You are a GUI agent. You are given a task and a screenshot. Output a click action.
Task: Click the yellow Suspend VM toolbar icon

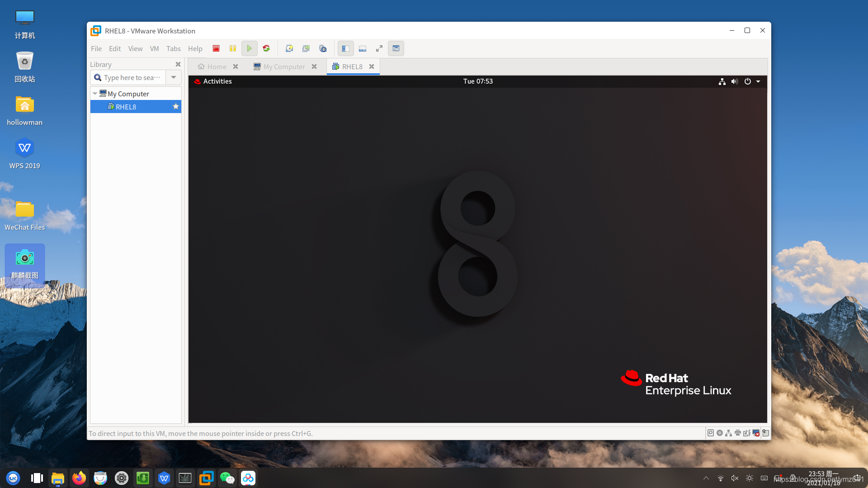[233, 48]
